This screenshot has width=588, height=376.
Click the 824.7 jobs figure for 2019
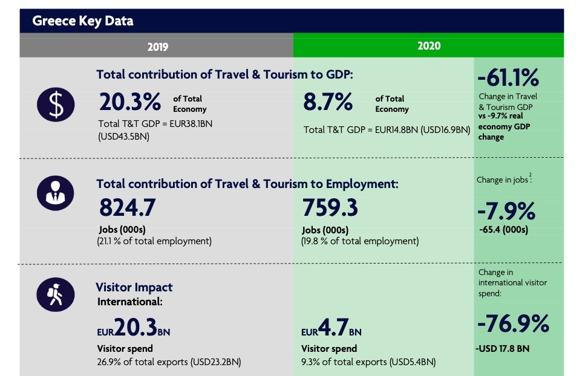[128, 209]
